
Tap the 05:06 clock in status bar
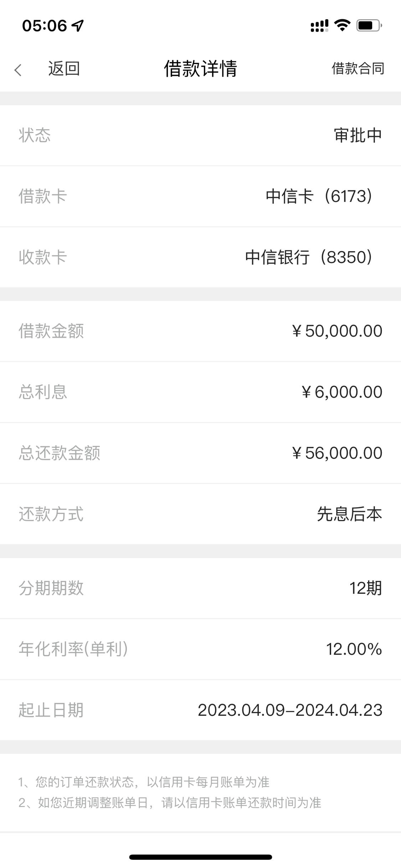[44, 26]
